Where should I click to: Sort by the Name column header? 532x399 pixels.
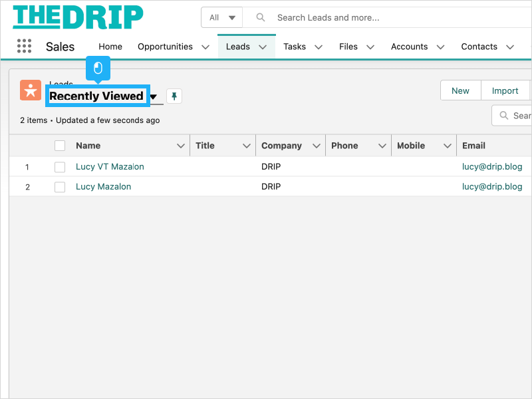point(88,146)
